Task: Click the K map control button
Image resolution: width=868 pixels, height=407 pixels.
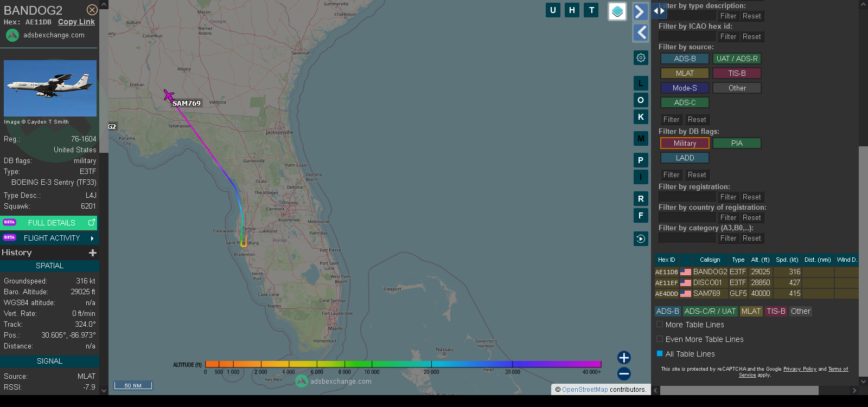Action: coord(641,117)
